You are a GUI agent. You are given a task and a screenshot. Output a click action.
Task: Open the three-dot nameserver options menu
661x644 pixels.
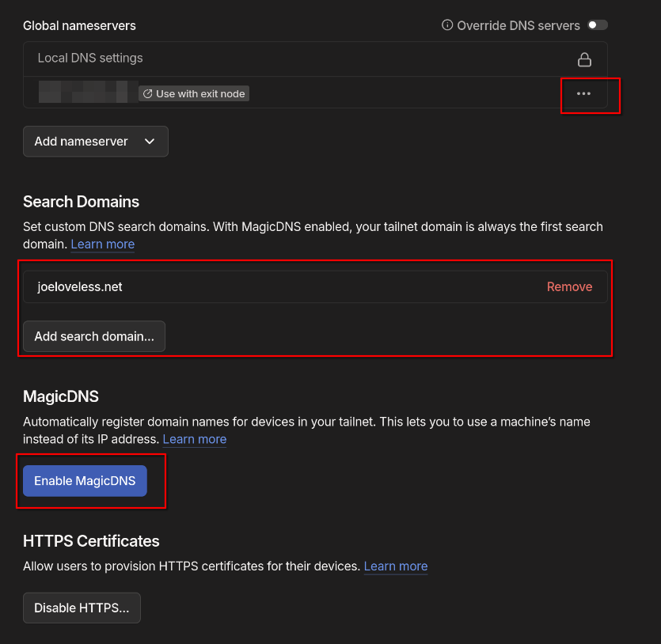584,93
